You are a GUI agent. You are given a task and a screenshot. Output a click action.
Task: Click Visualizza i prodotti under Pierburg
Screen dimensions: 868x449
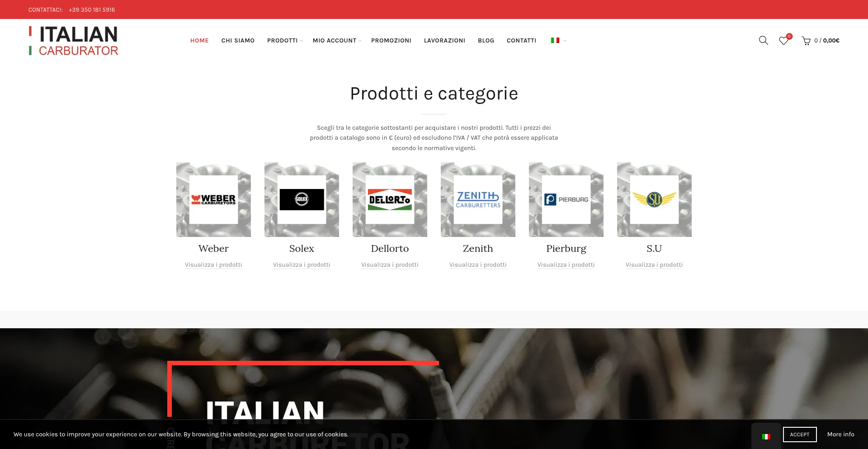point(566,265)
